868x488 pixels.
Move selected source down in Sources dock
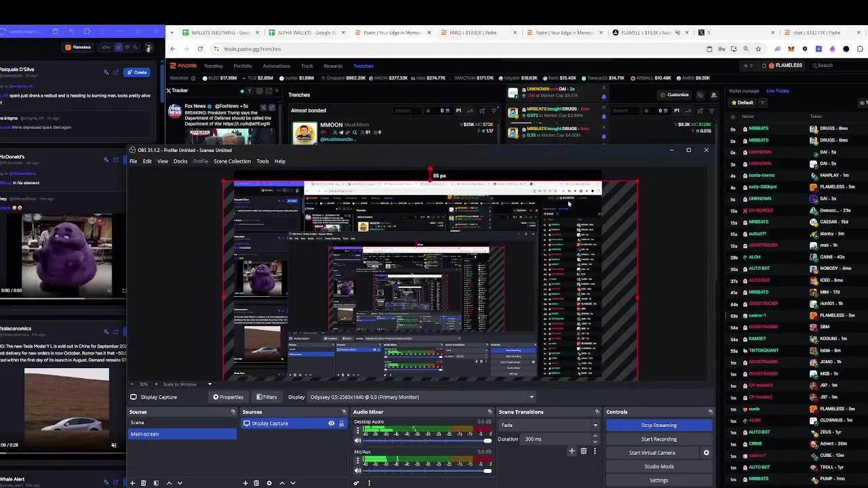(293, 483)
